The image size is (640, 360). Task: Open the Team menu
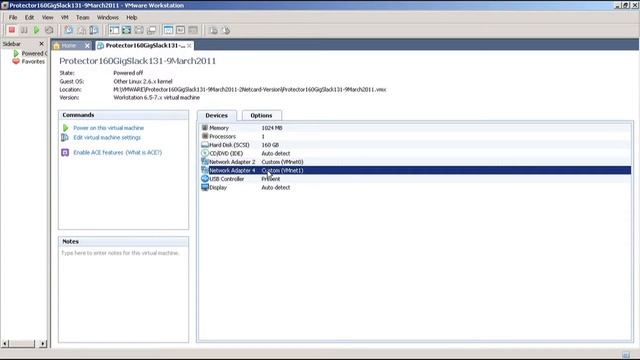pos(82,18)
